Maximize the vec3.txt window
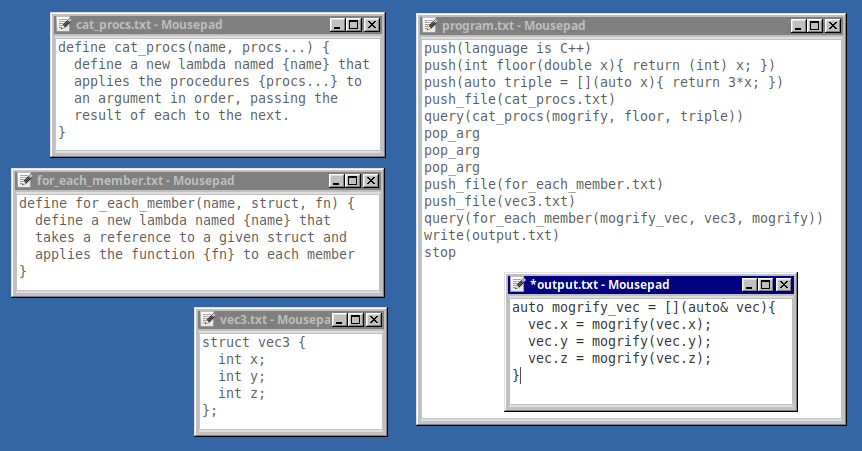This screenshot has width=862, height=451. [x=356, y=320]
